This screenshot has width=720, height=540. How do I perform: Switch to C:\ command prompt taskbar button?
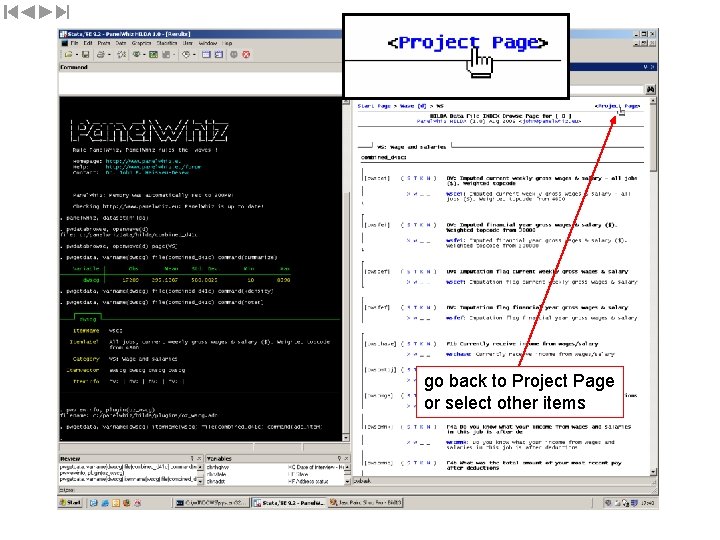click(x=212, y=503)
